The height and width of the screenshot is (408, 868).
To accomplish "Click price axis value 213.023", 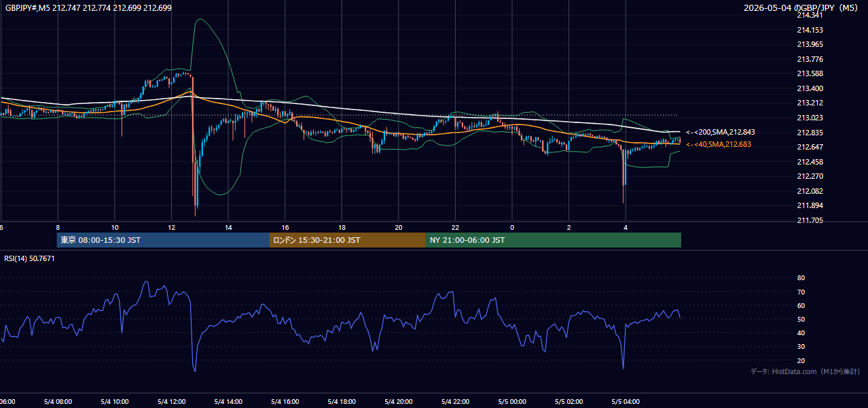I will point(810,118).
